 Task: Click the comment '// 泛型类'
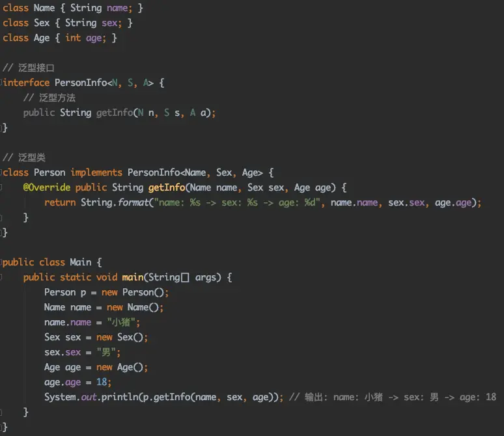click(x=24, y=157)
